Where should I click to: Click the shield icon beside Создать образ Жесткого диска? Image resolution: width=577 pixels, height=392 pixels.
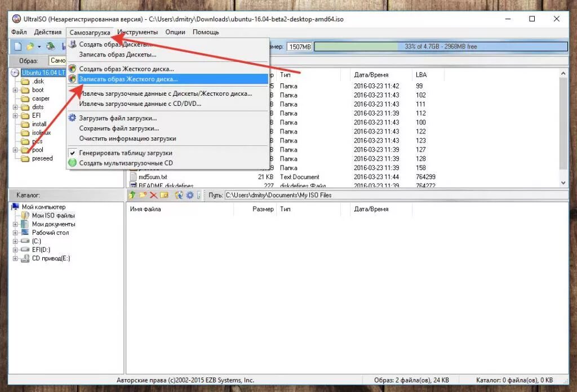73,69
